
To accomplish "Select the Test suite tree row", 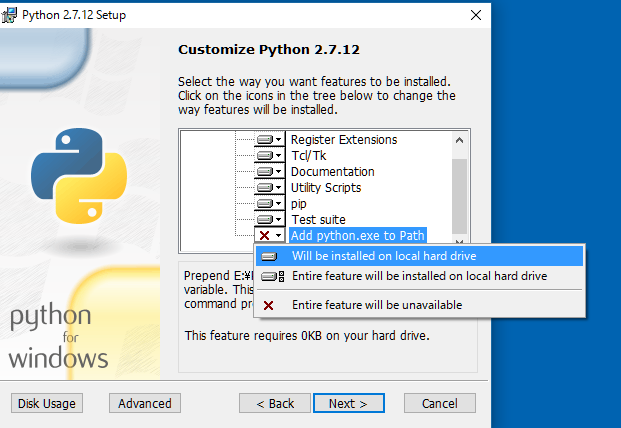I will (318, 219).
